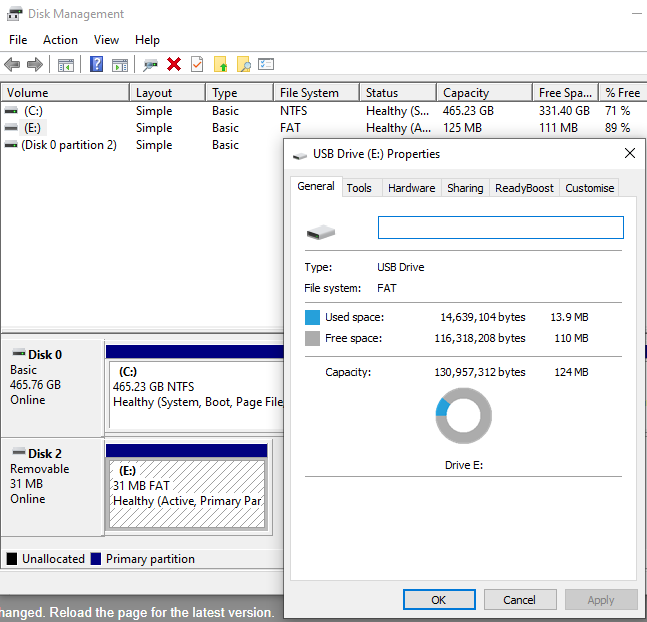Viewport: 647px width, 622px height.
Task: Click the Forward arrow toolbar icon
Action: [35, 65]
